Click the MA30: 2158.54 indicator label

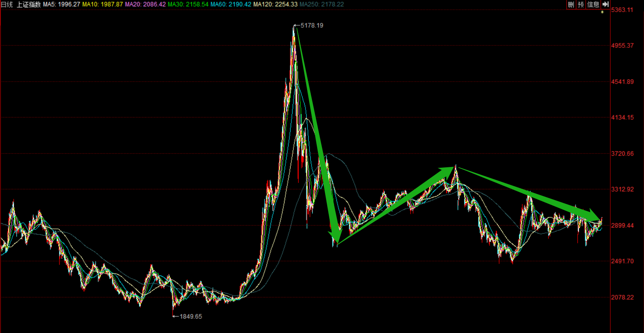(188, 4)
